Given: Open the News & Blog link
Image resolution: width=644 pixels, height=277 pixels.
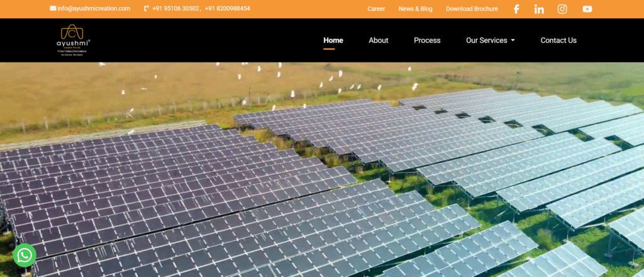Looking at the screenshot, I should pos(415,9).
